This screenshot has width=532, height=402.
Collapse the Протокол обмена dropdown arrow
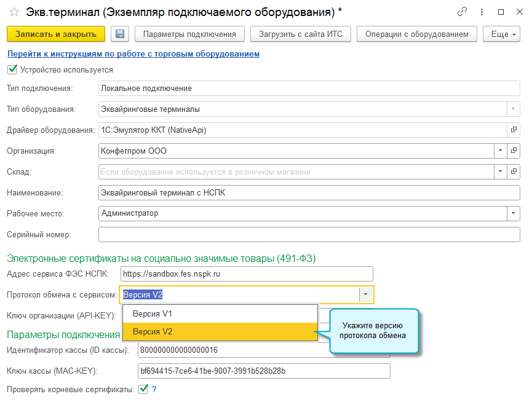tap(365, 294)
